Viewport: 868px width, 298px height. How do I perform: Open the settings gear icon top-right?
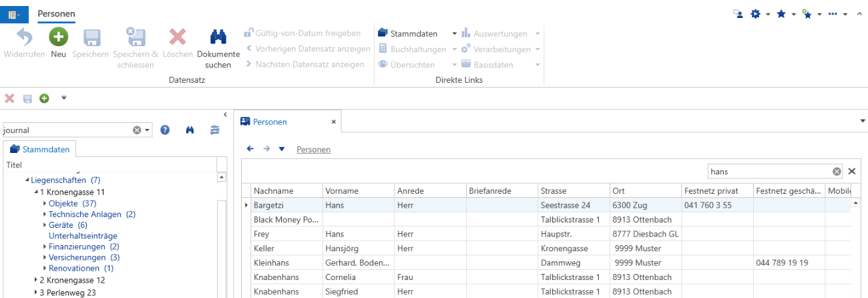[x=756, y=14]
